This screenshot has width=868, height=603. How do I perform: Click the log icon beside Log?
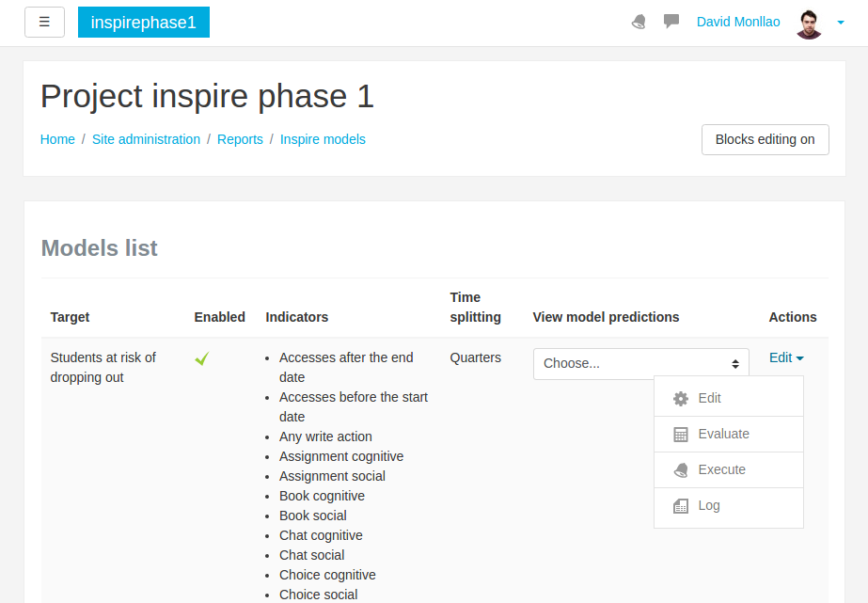click(680, 506)
